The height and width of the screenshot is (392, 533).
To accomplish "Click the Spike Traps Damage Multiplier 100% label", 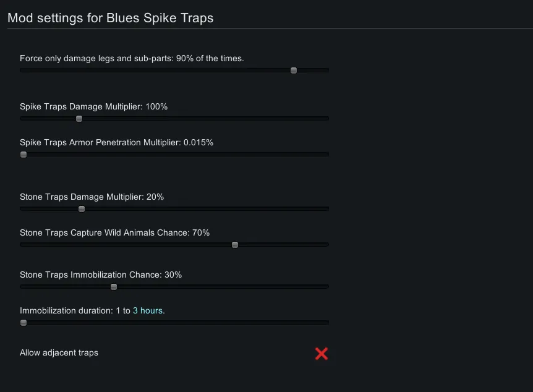I will pyautogui.click(x=93, y=107).
